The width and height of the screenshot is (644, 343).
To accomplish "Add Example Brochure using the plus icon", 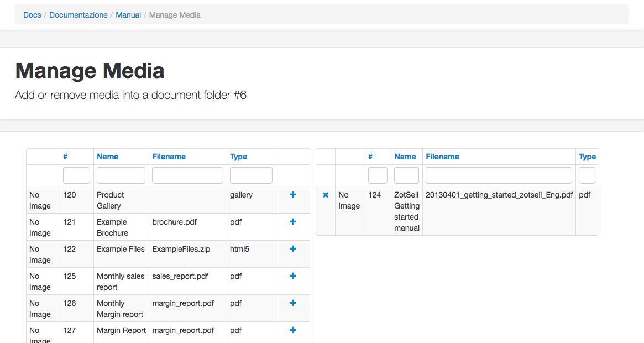I will pos(292,222).
